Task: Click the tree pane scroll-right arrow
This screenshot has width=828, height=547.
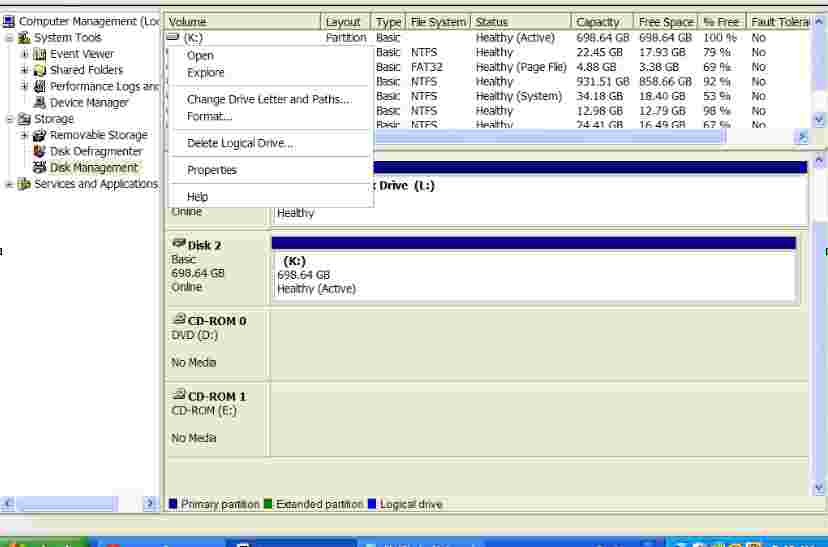Action: [150, 504]
